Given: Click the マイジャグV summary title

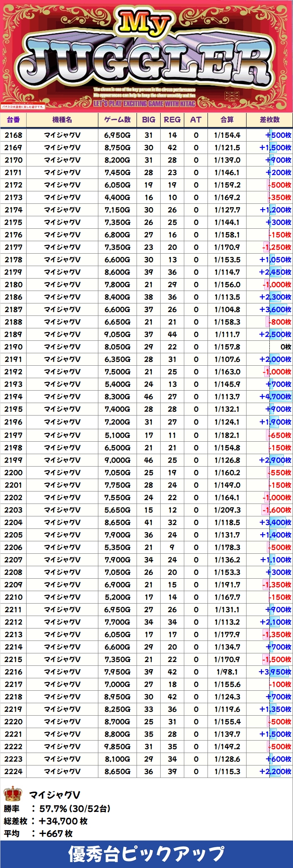Looking at the screenshot, I should pos(54,795).
